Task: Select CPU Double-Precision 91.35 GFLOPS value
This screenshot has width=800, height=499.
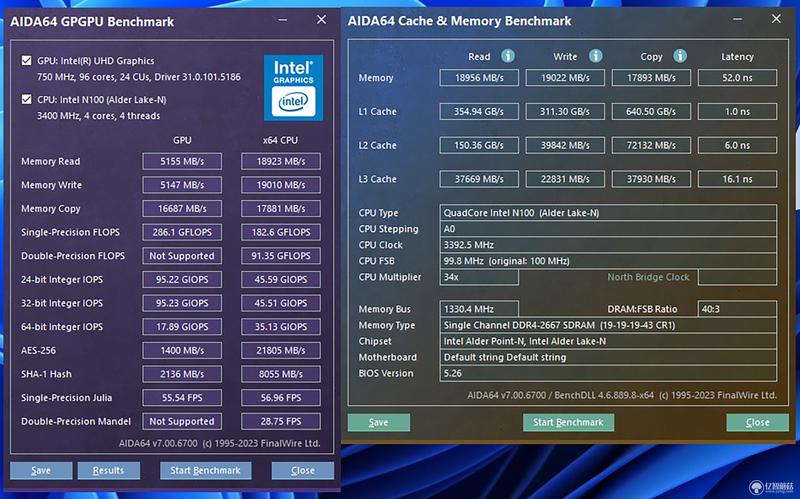Action: tap(281, 256)
